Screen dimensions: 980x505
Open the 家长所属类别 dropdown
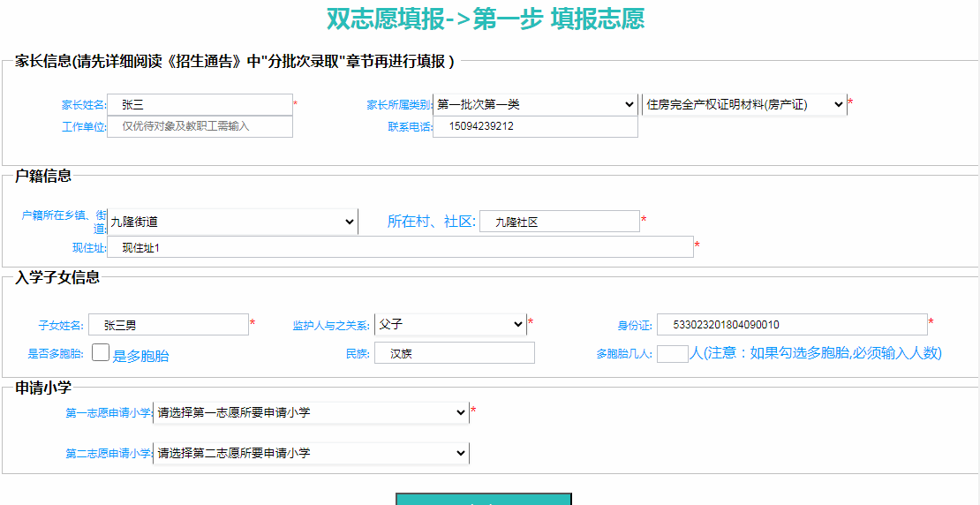535,105
